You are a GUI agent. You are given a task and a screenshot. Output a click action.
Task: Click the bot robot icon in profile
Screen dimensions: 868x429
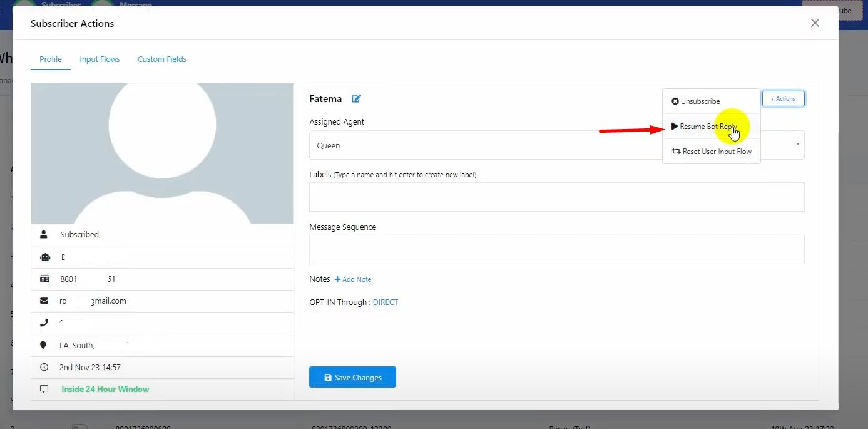point(44,257)
